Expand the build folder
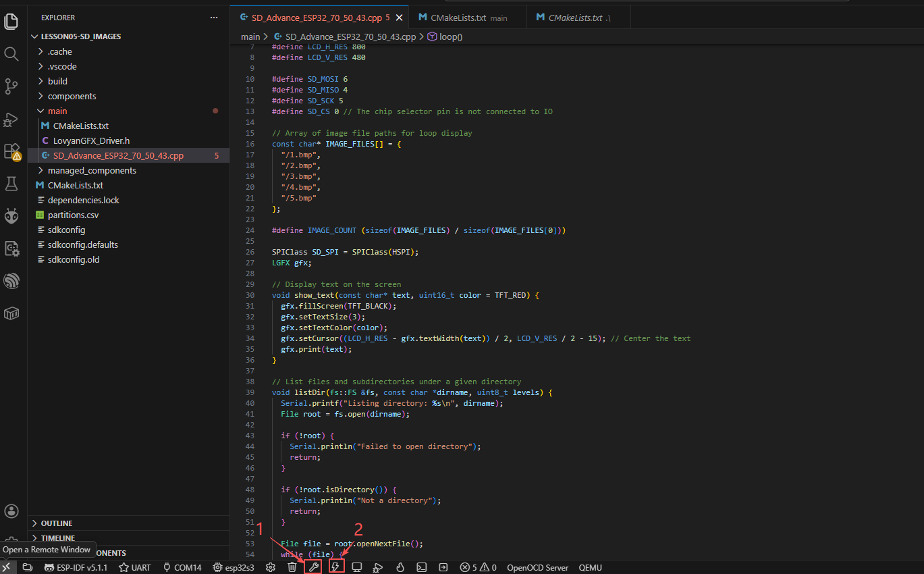Viewport: 924px width, 574px height. click(57, 81)
